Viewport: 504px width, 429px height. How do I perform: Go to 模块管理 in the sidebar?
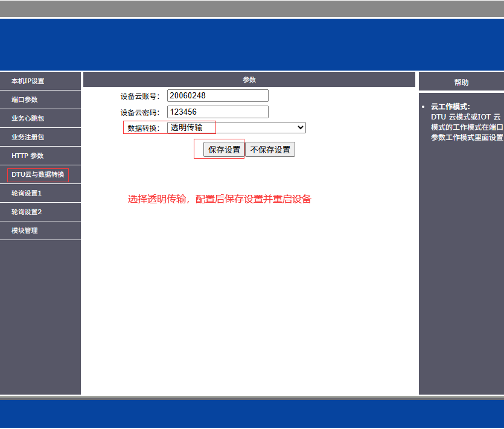click(x=24, y=230)
